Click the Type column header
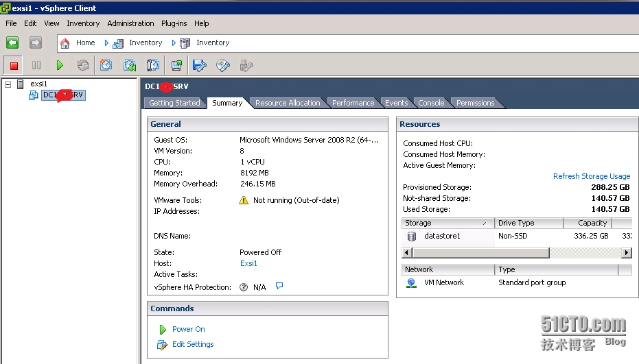 click(556, 269)
